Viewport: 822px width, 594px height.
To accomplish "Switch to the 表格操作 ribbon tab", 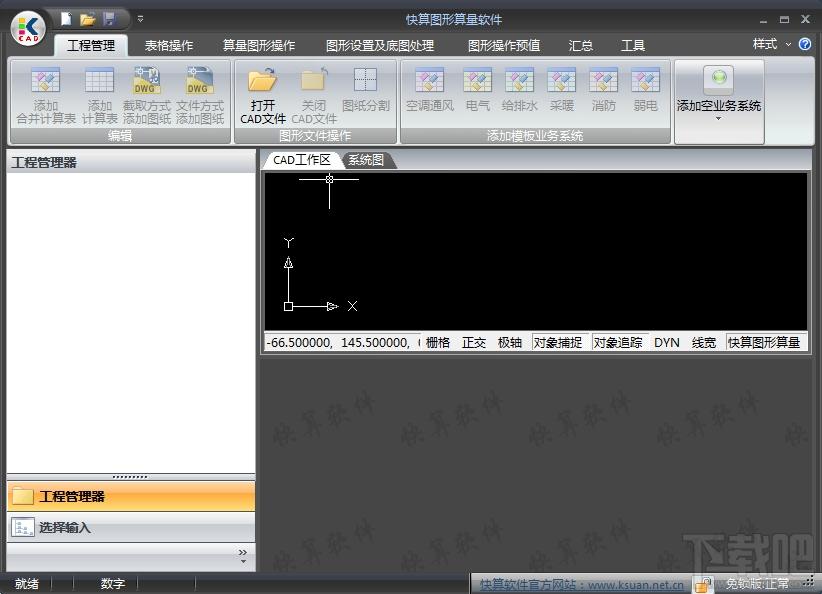I will pyautogui.click(x=169, y=46).
